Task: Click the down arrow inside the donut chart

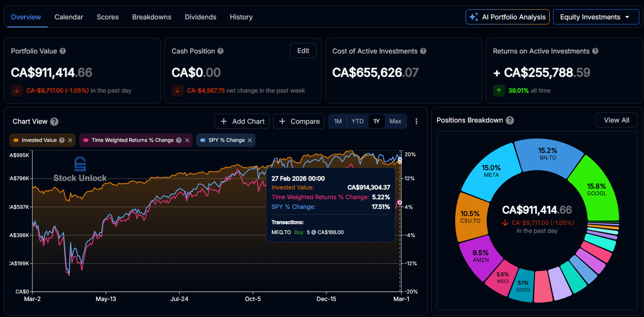Action: tap(506, 223)
